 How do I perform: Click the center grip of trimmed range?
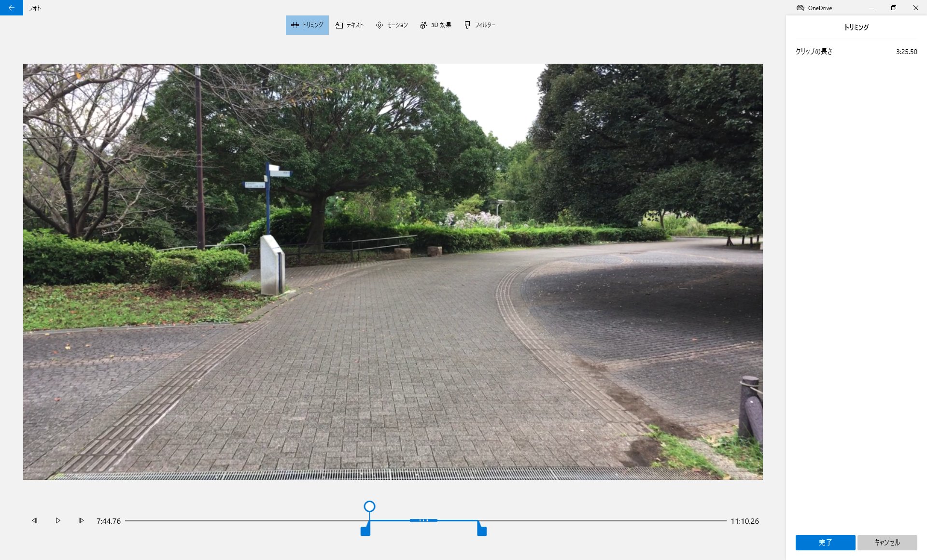coord(423,520)
